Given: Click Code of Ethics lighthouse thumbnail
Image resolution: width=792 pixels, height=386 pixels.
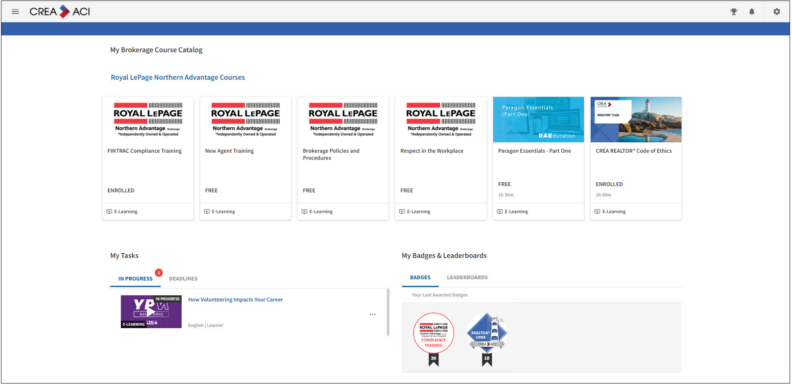Looking at the screenshot, I should [636, 120].
